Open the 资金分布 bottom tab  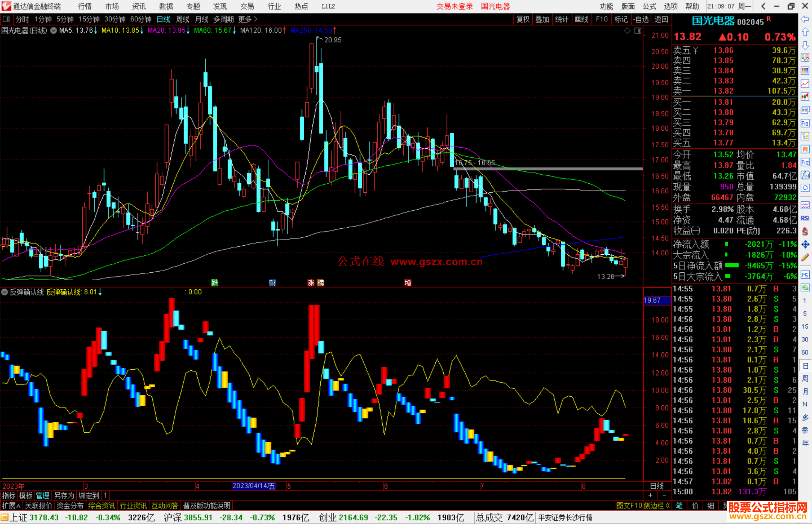[x=70, y=506]
